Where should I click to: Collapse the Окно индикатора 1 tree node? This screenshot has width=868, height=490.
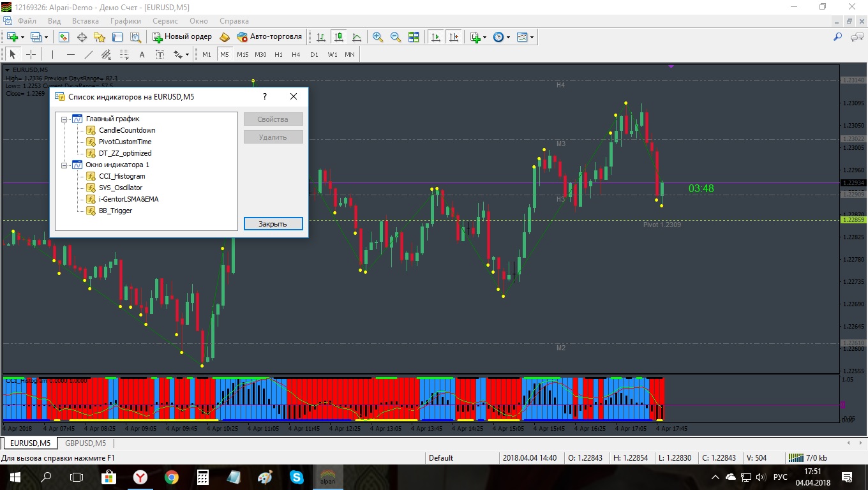click(x=64, y=165)
